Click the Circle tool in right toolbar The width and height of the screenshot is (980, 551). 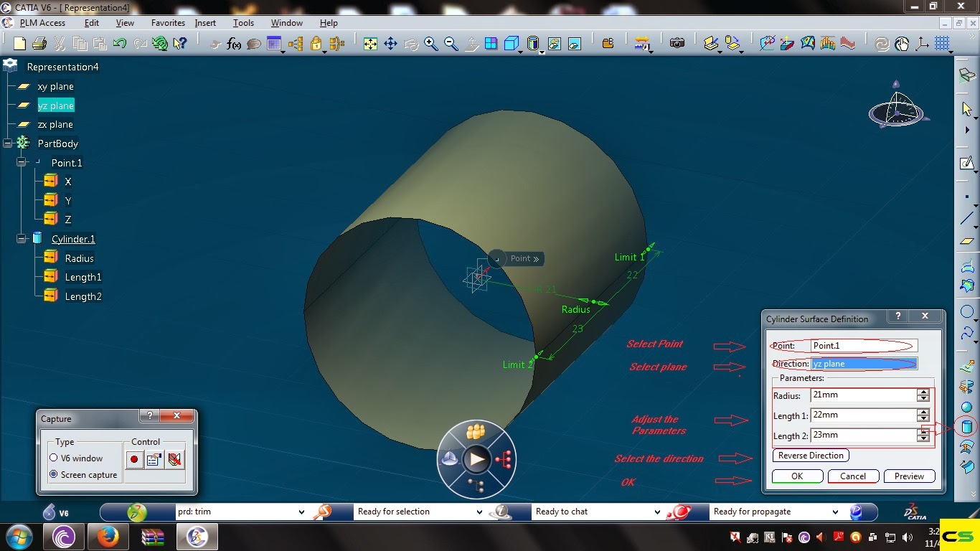[967, 312]
